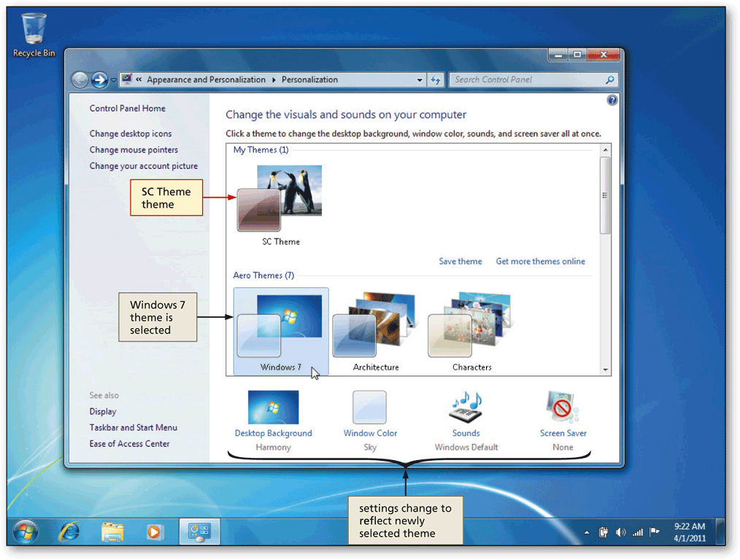Screen dimensions: 740x560
Task: Launch Windows Media Player from taskbar
Action: pyautogui.click(x=154, y=532)
